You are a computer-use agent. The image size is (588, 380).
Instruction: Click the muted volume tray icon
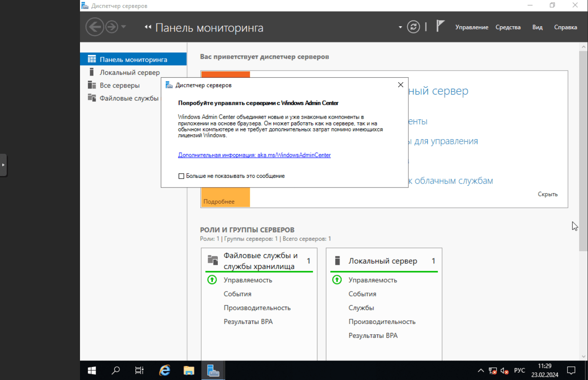pyautogui.click(x=504, y=371)
